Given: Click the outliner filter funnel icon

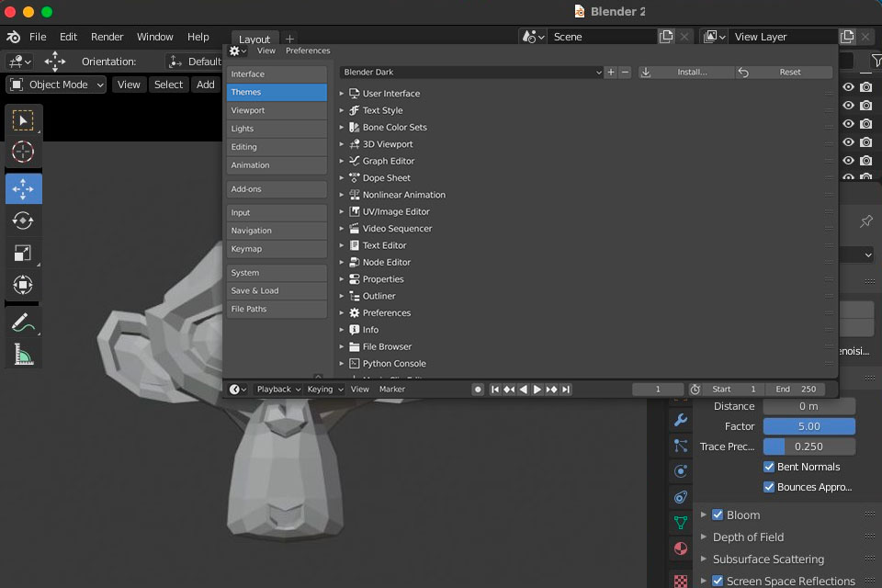Looking at the screenshot, I should tap(876, 61).
